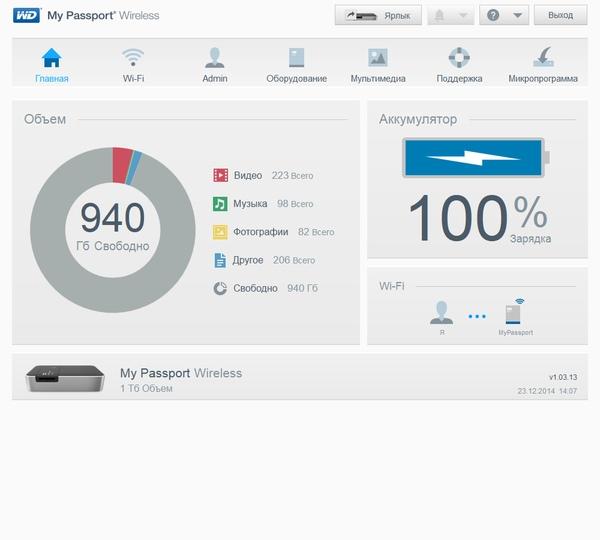Screen dimensions: 600x540
Task: Click the 100% battery value
Action: point(478,218)
